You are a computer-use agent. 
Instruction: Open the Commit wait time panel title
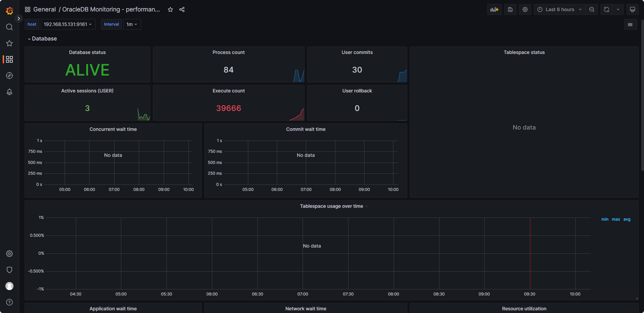pyautogui.click(x=306, y=129)
